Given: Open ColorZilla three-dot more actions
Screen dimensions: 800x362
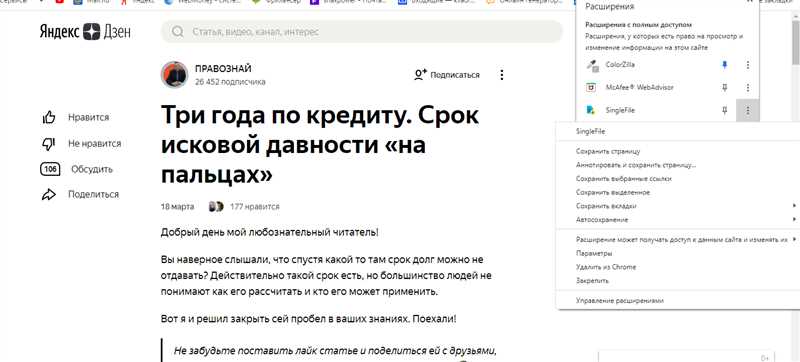Looking at the screenshot, I should pos(747,65).
